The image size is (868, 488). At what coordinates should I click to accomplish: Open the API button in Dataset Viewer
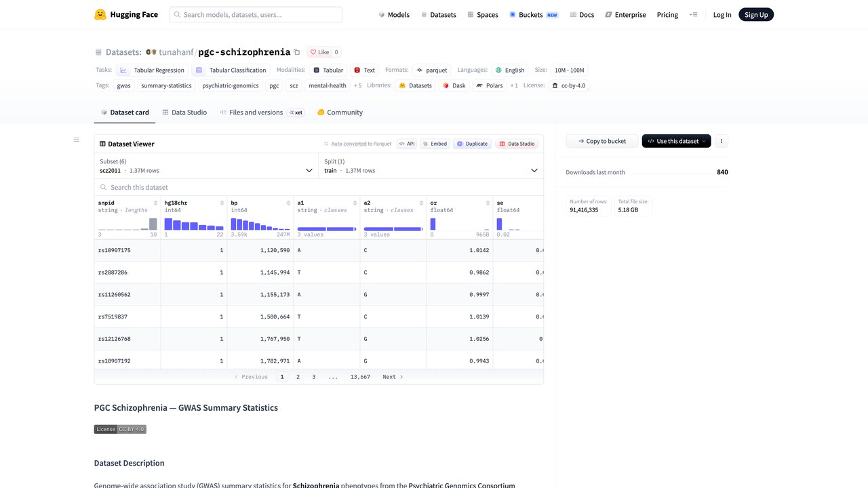407,144
